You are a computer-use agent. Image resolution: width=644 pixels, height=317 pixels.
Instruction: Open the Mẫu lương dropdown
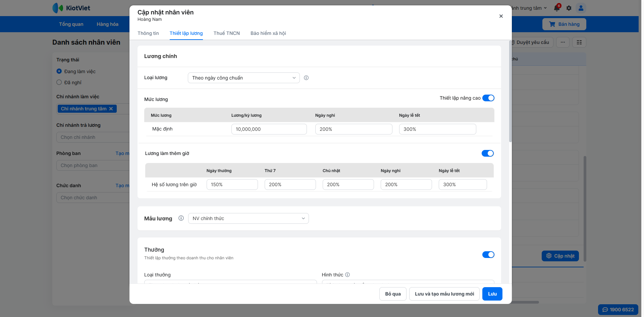[249, 218]
